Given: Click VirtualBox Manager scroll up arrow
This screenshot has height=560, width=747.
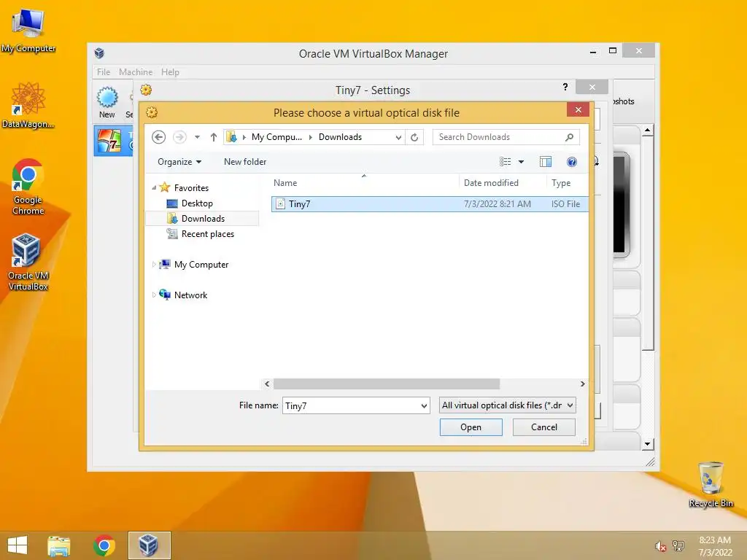Looking at the screenshot, I should 648,130.
